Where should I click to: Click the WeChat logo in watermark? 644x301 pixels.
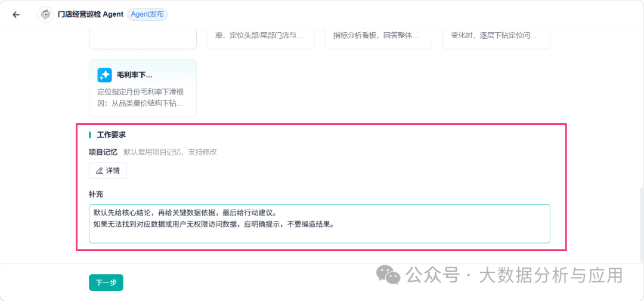pos(389,274)
